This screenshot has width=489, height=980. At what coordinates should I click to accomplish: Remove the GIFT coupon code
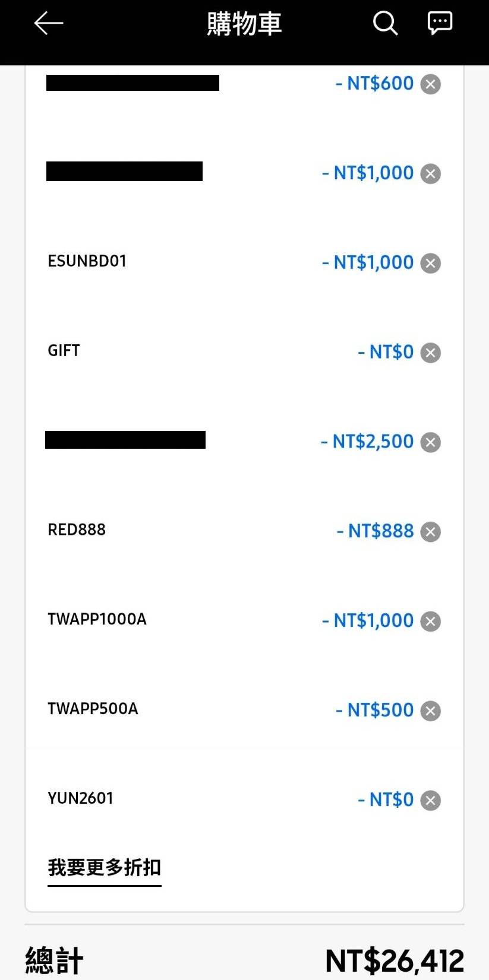click(431, 353)
